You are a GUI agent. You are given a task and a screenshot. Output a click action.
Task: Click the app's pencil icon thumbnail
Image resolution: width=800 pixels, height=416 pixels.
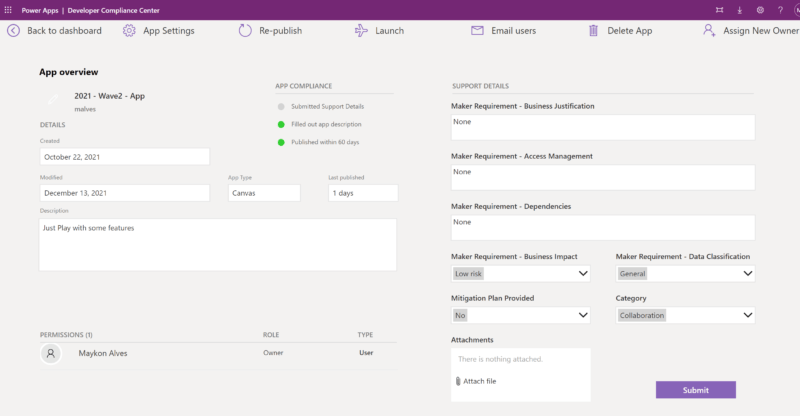53,100
